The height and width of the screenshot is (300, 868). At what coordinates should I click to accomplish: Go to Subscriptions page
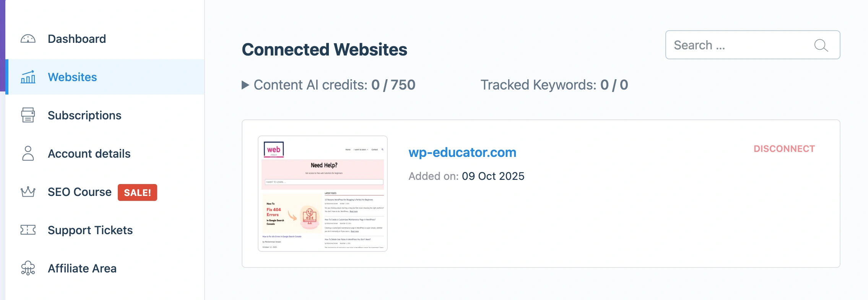[x=85, y=115]
